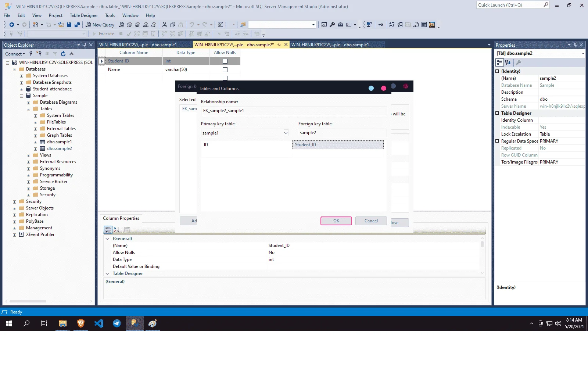Select the ID primary key column cell
Image resolution: width=588 pixels, height=369 pixels.
pyautogui.click(x=246, y=145)
